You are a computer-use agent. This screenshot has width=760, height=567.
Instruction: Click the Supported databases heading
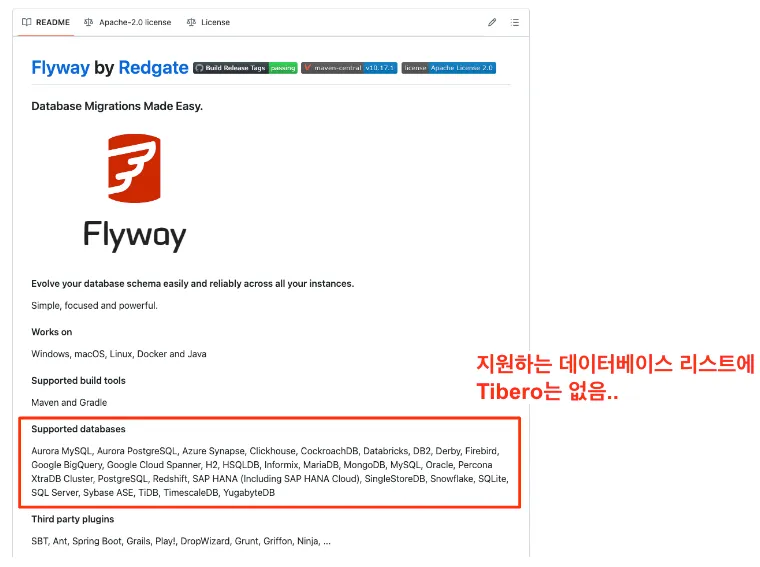tap(78, 429)
